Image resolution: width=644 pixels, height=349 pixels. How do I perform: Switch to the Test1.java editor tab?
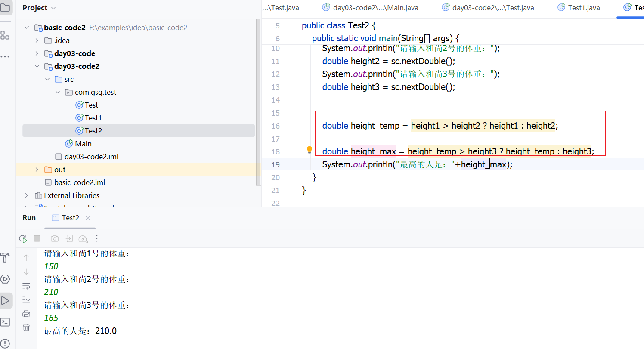pyautogui.click(x=579, y=8)
